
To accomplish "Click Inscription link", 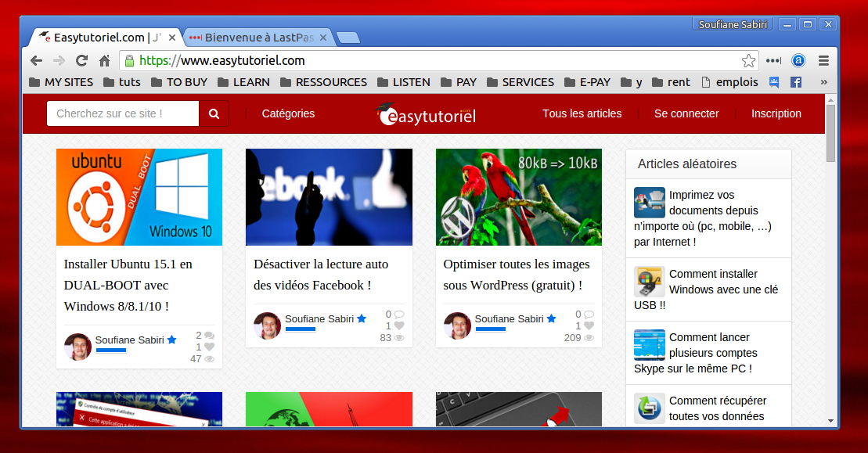I will pyautogui.click(x=776, y=113).
